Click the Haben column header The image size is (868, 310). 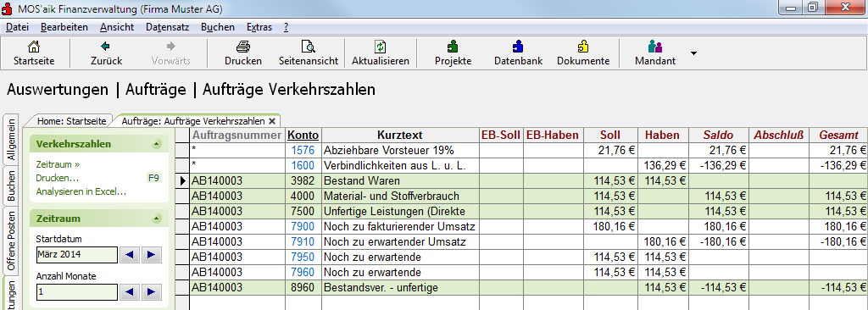[663, 135]
